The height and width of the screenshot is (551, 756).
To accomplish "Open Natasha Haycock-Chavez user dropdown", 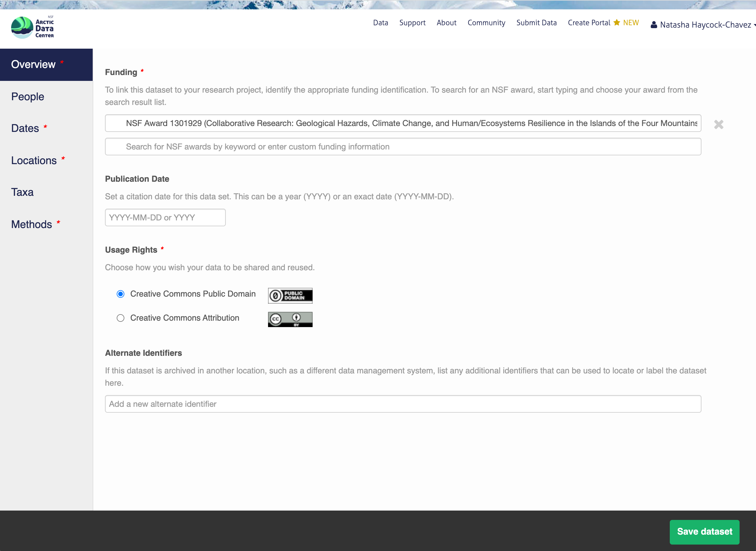I will [x=705, y=25].
